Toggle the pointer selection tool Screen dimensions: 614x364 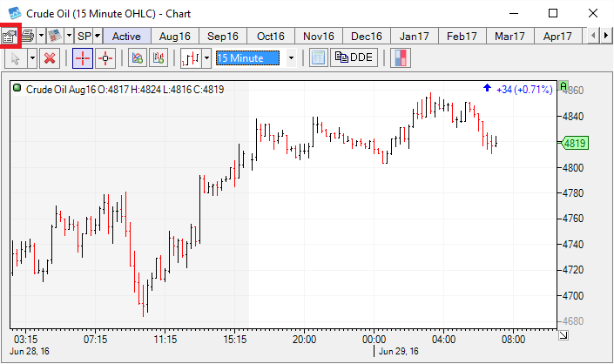[x=15, y=58]
